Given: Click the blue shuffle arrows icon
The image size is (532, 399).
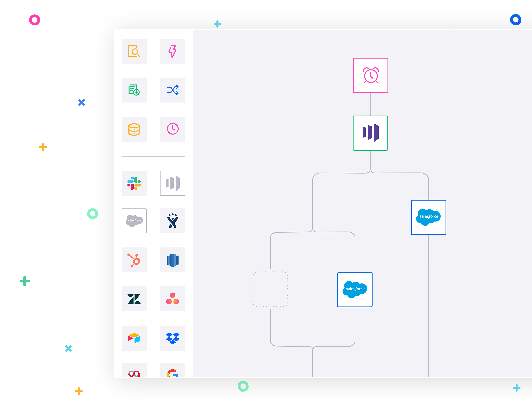Looking at the screenshot, I should [x=173, y=90].
